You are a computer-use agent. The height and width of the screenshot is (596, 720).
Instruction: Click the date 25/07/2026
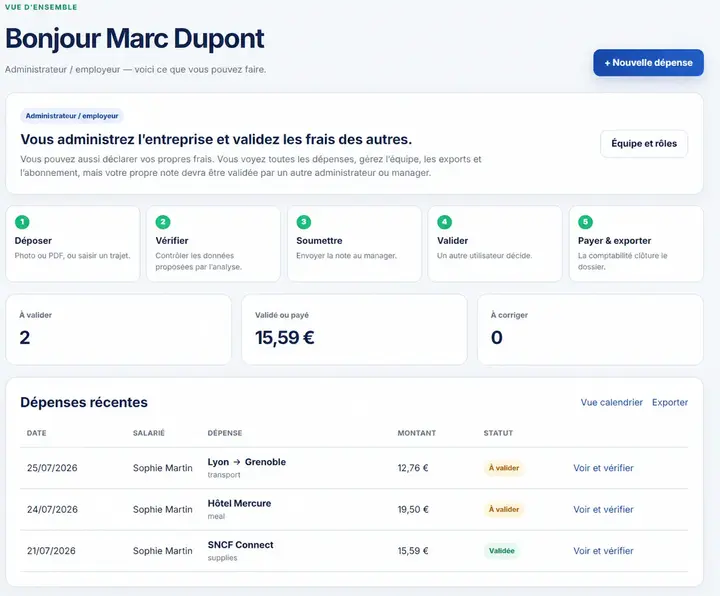click(52, 468)
